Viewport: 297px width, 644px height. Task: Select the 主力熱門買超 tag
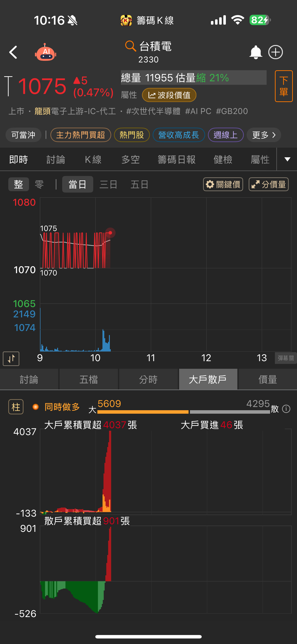pos(81,135)
